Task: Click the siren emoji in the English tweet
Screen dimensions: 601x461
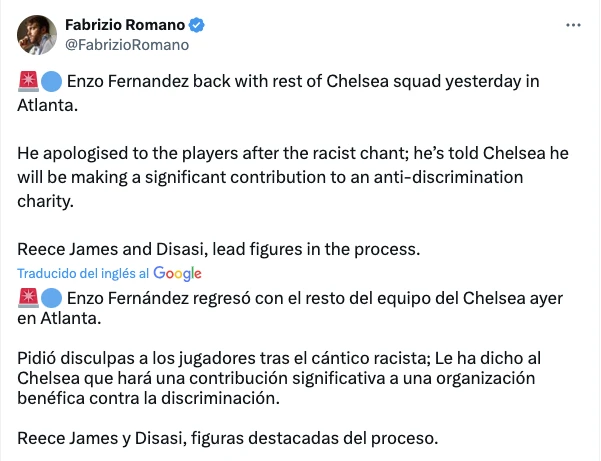Action: [28, 80]
